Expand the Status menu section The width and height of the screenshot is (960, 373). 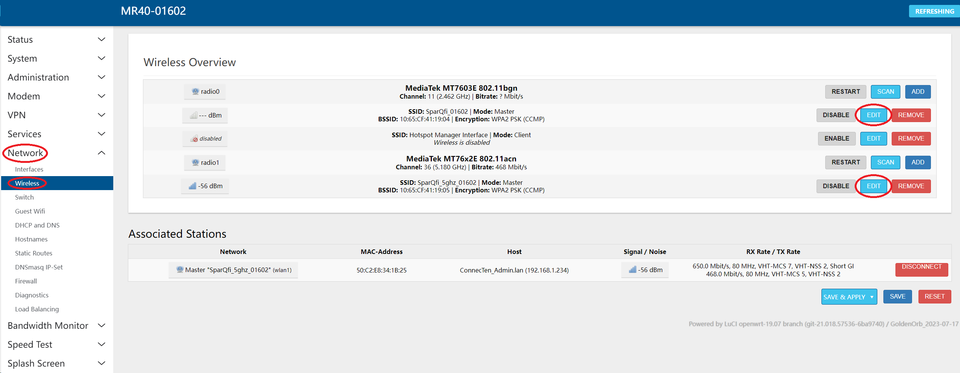click(x=56, y=40)
